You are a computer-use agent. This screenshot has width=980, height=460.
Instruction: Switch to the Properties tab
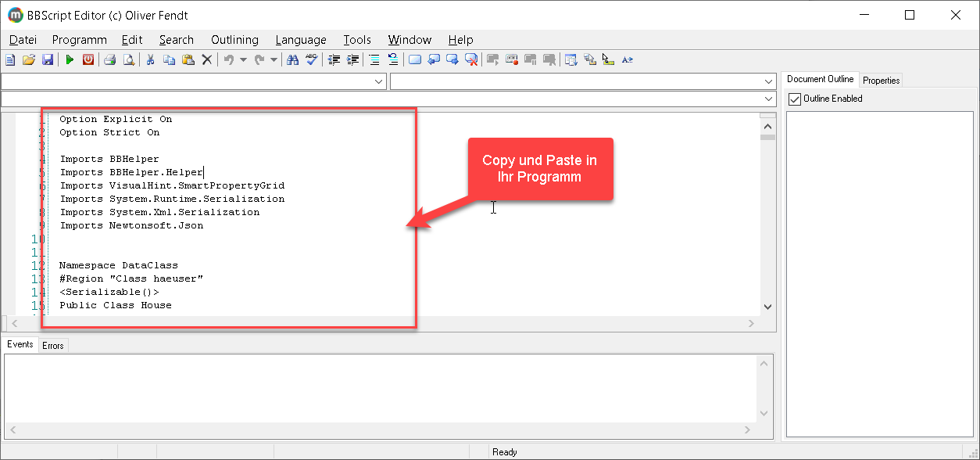[882, 80]
